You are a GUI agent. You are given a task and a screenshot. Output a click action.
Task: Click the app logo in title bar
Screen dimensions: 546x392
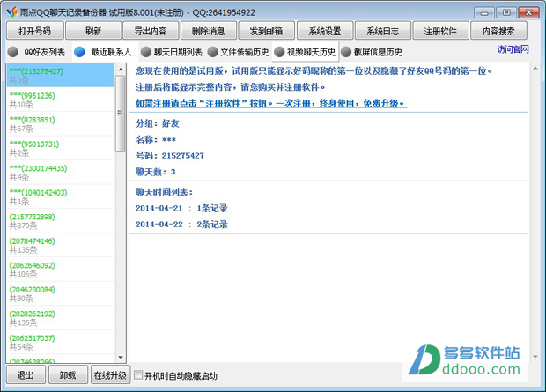[x=11, y=11]
